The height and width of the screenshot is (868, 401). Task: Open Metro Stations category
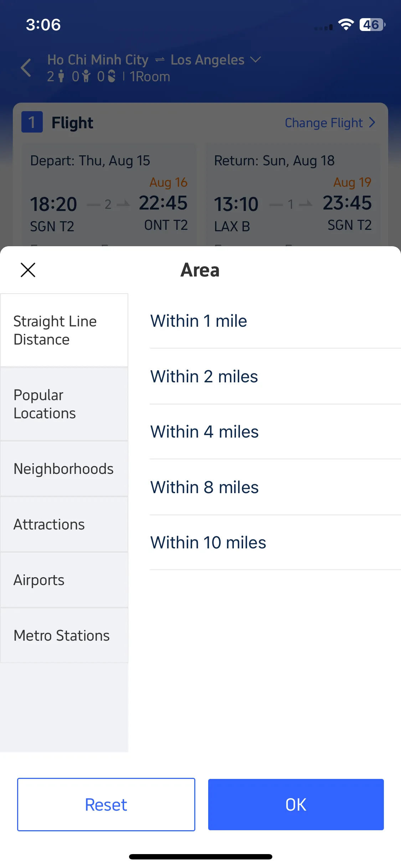click(x=64, y=636)
